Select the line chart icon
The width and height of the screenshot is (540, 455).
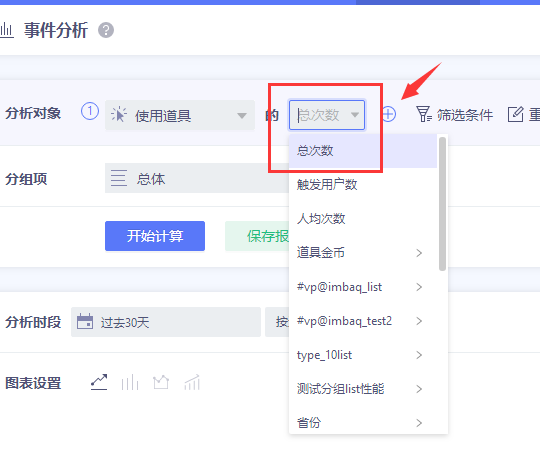click(99, 382)
